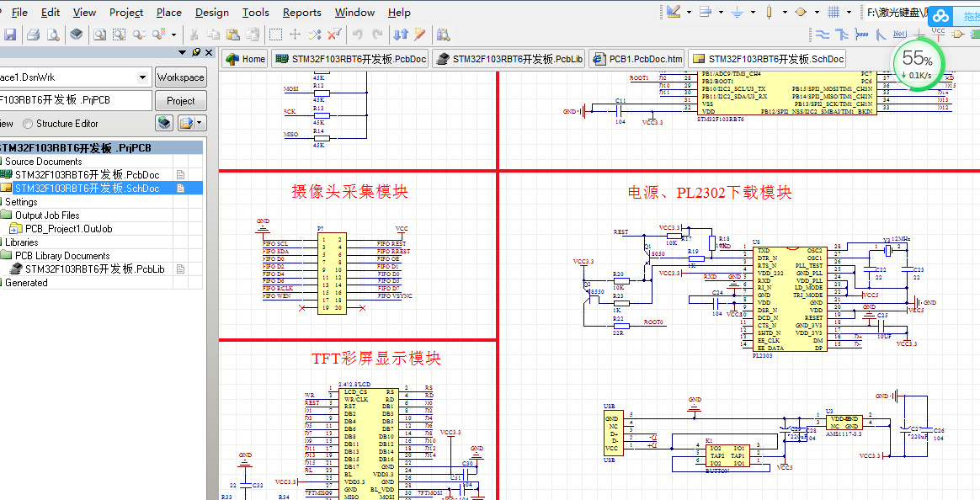Viewport: 980px width, 500px height.
Task: Click the Save document icon
Action: coord(8,35)
